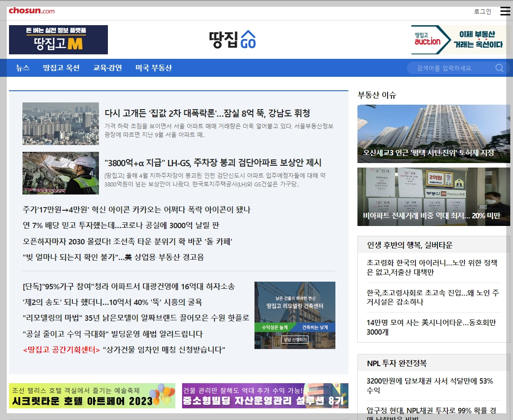Click the city skyline article thumbnail
Viewport: 513px width, 420px height.
click(x=61, y=124)
